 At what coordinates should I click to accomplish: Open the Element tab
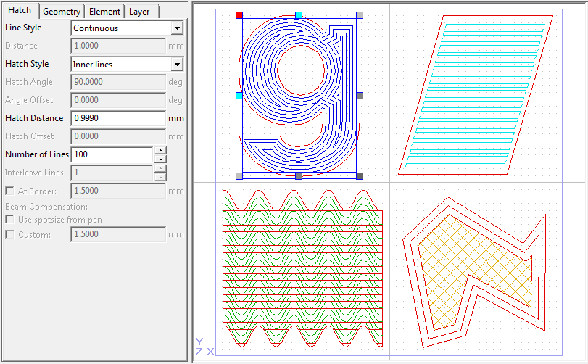pyautogui.click(x=104, y=12)
